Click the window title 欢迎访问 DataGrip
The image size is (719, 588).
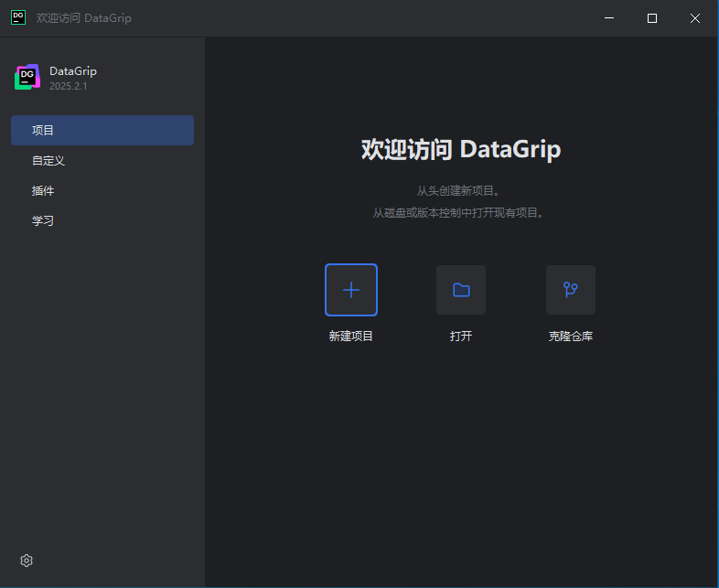pos(84,18)
